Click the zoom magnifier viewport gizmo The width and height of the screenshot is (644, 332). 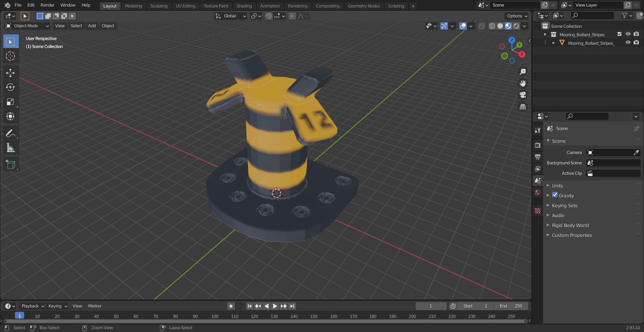522,72
